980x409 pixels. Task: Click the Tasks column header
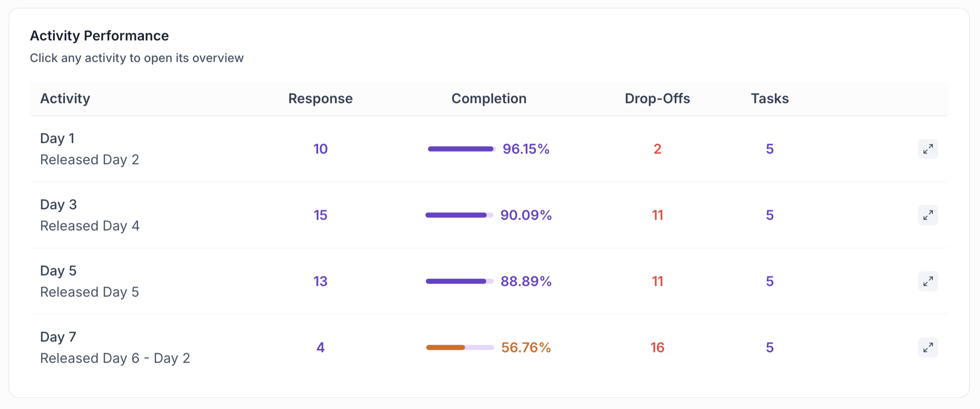770,98
